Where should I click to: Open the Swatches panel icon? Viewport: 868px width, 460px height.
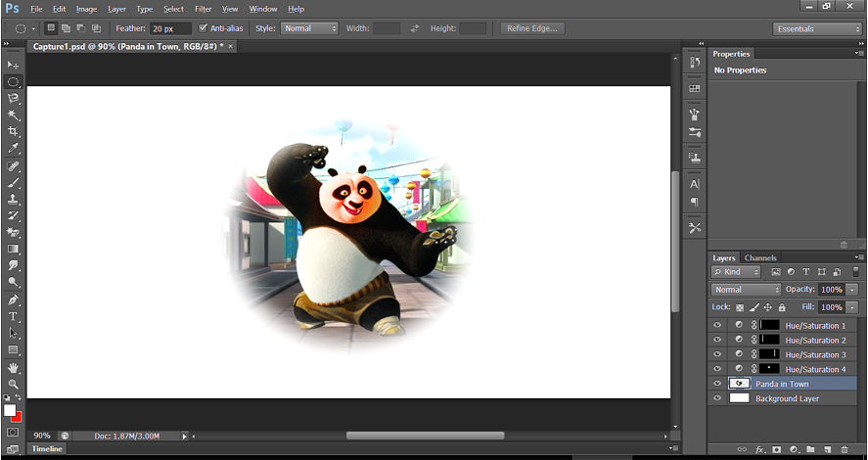[695, 88]
